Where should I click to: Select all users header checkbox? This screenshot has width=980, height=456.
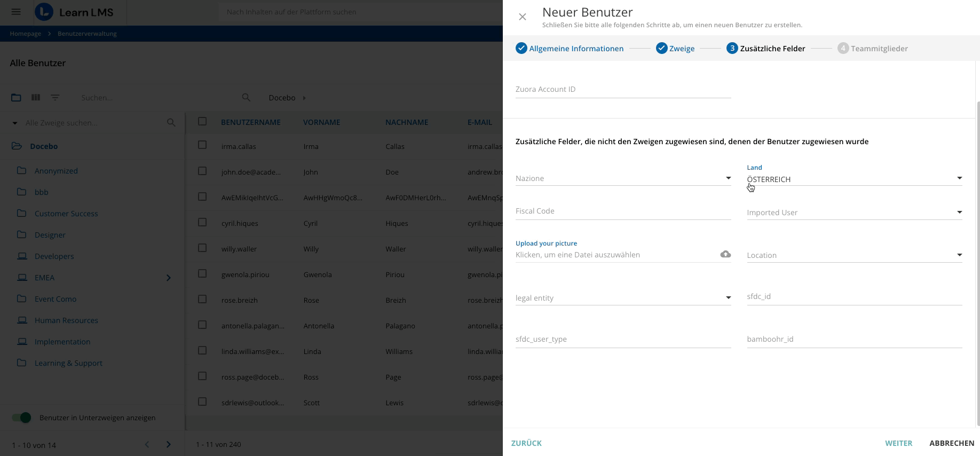pos(202,121)
